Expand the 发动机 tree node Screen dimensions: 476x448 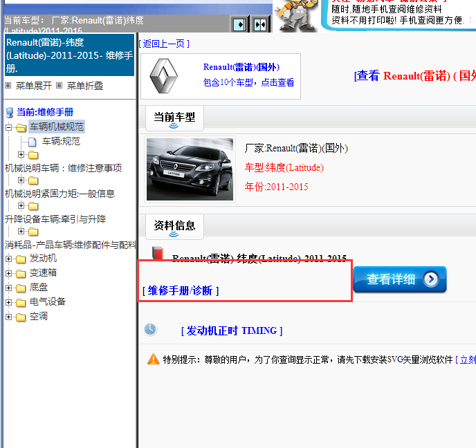[8, 259]
